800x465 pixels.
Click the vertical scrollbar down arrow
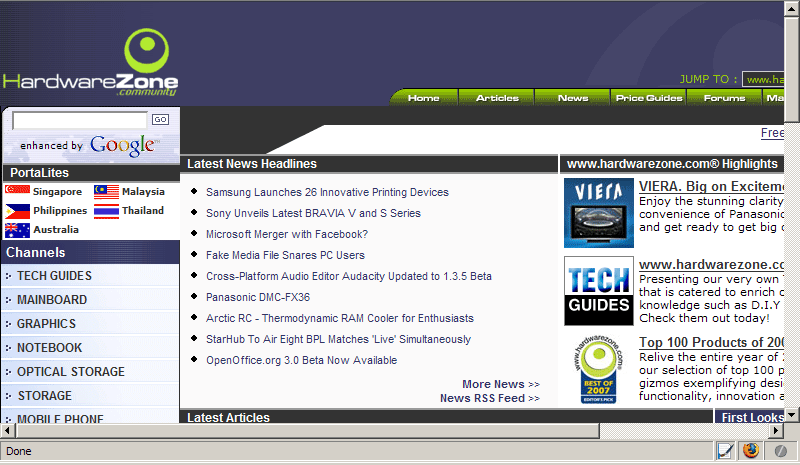792,415
